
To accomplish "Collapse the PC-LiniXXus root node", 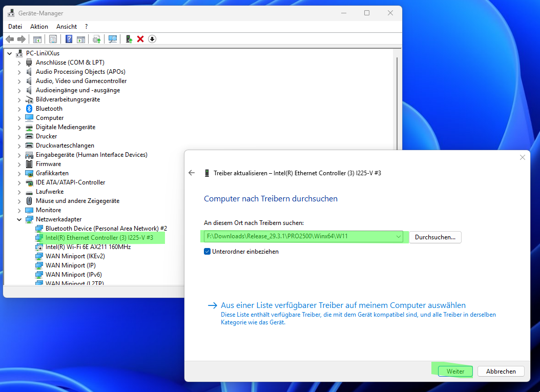I will [10, 53].
